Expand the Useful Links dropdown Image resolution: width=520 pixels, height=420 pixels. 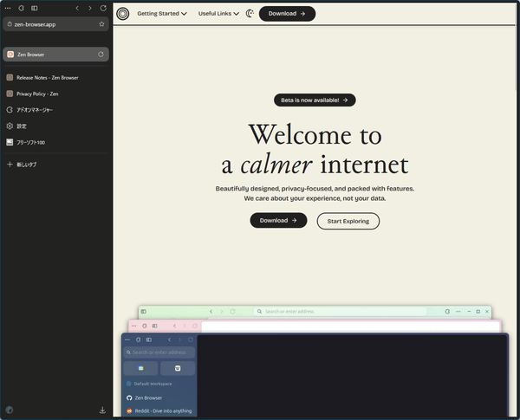coord(218,14)
